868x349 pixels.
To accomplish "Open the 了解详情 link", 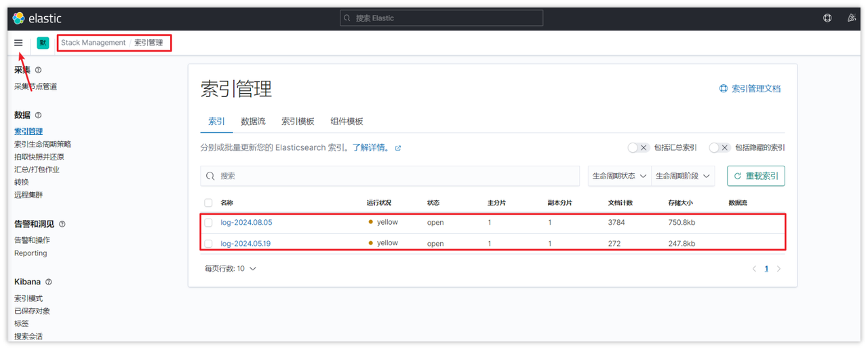I will tap(371, 147).
